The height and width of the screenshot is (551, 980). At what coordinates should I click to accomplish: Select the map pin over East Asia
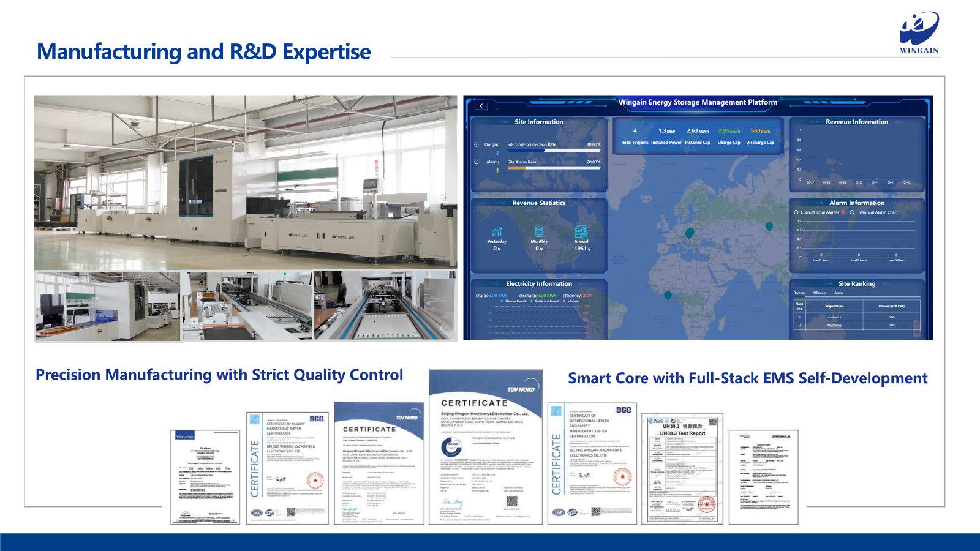click(769, 227)
